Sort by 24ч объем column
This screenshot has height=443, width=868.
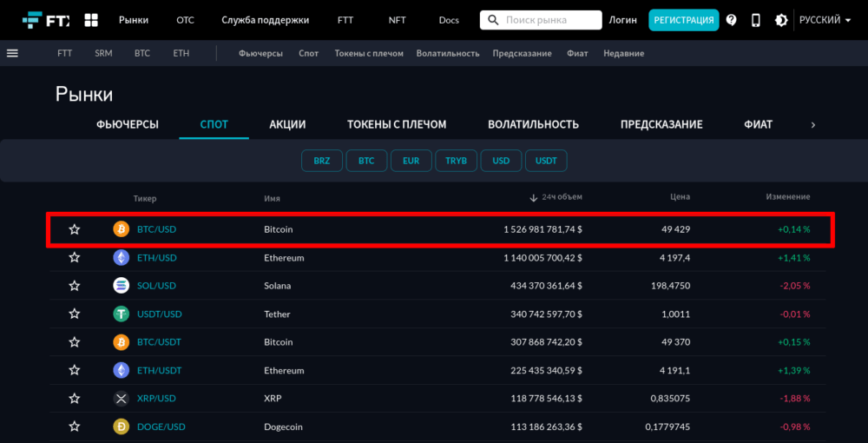[560, 197]
